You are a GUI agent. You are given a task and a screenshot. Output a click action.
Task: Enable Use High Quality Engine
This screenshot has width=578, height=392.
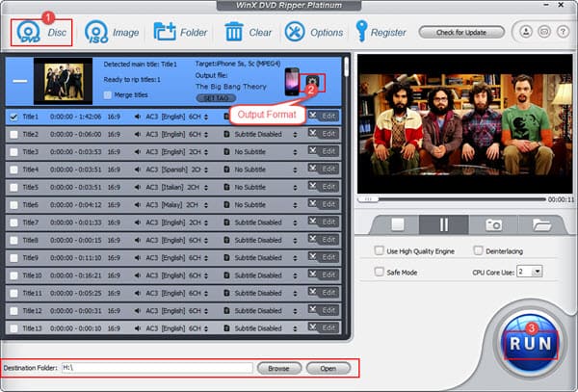coord(379,250)
